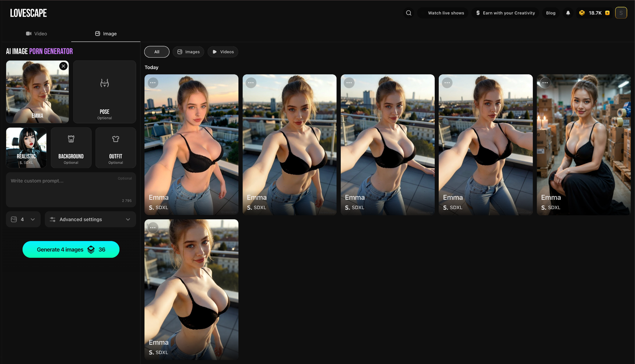Viewport: 635px width, 364px height.
Task: Click Generate 4 images button
Action: pyautogui.click(x=71, y=249)
